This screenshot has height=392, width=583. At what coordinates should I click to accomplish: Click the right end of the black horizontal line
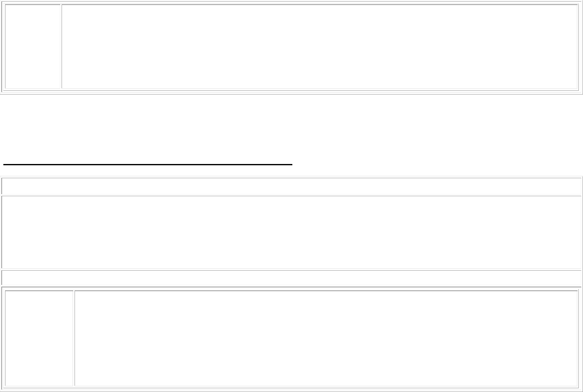pos(291,164)
